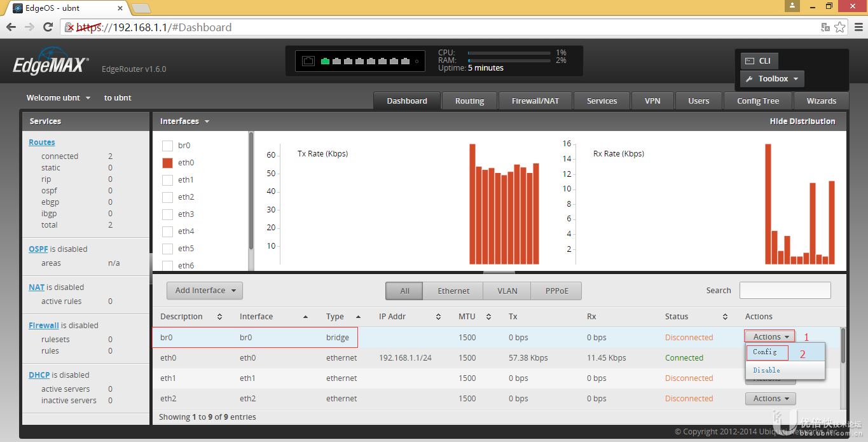868x442 pixels.
Task: Open Actions dropdown for eth2 row
Action: 770,399
